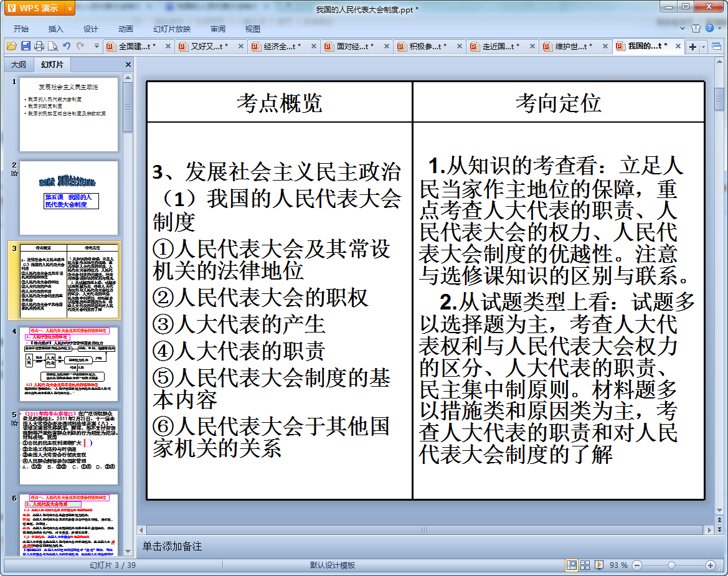Print using the printer icon

(39, 46)
